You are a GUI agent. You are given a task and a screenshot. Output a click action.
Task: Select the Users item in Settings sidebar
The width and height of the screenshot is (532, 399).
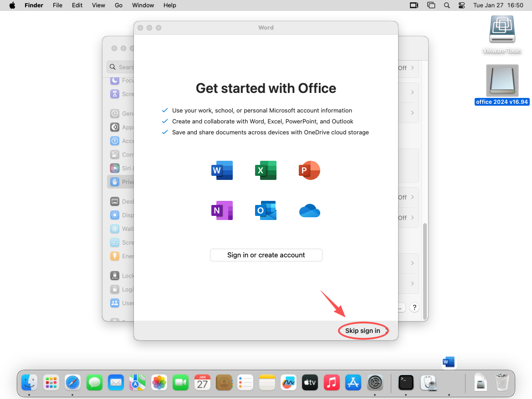[x=122, y=303]
